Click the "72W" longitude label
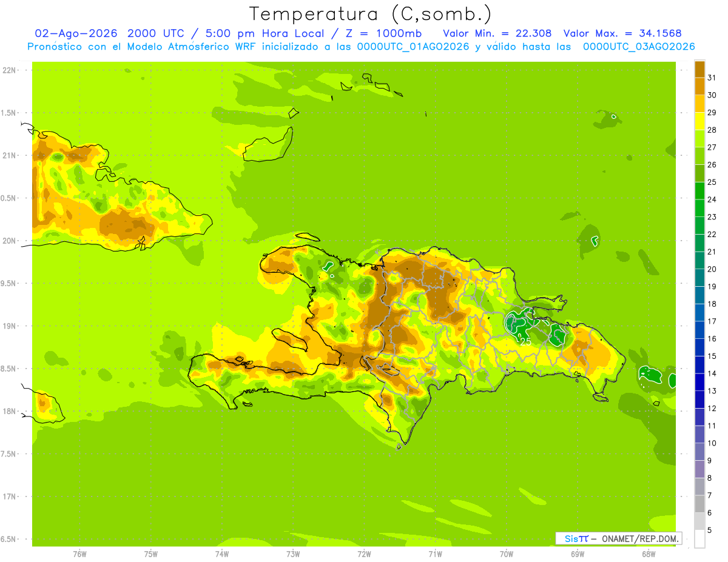 click(364, 554)
